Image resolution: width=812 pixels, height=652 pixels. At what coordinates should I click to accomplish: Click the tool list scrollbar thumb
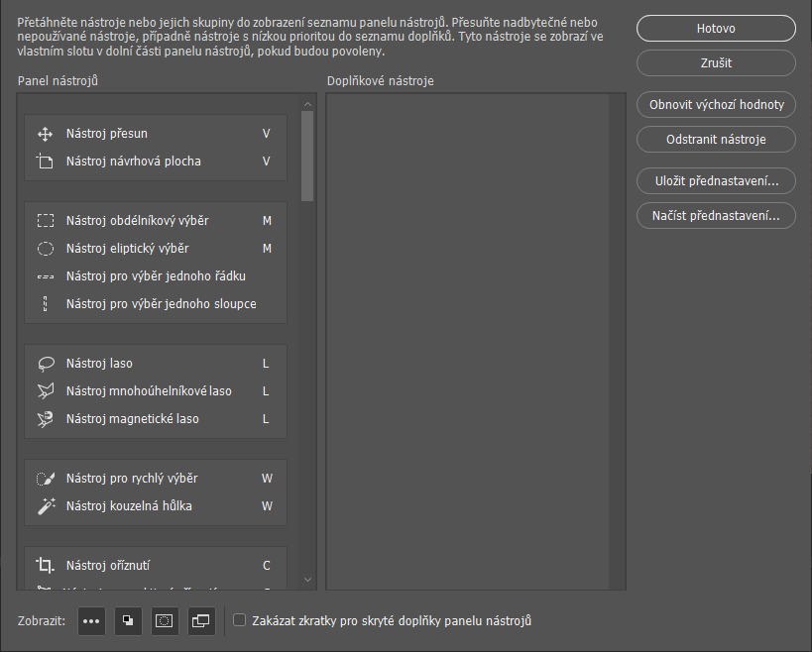(x=307, y=157)
